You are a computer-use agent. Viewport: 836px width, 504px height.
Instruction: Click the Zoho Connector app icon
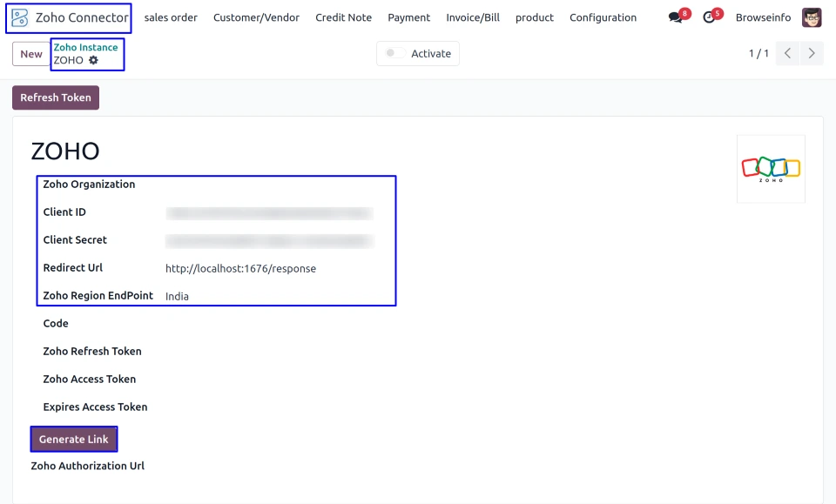(x=20, y=17)
